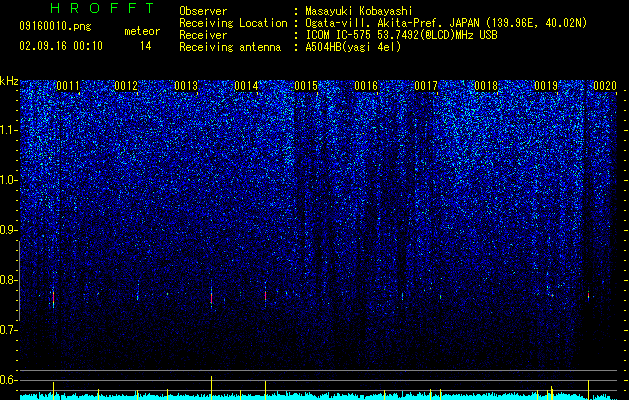Click antenna value A504HB(yagi 4el)

353,47
